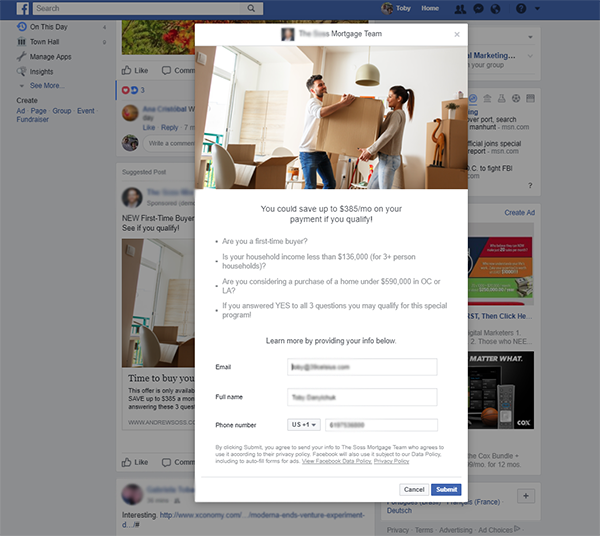
Task: Select the politics trending category icon
Action: [487, 98]
